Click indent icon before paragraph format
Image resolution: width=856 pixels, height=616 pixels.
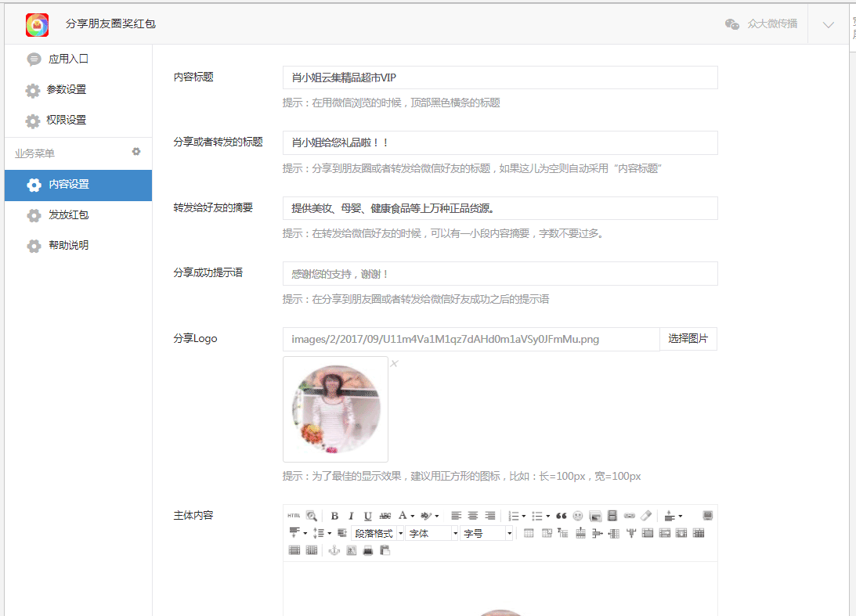click(x=341, y=533)
